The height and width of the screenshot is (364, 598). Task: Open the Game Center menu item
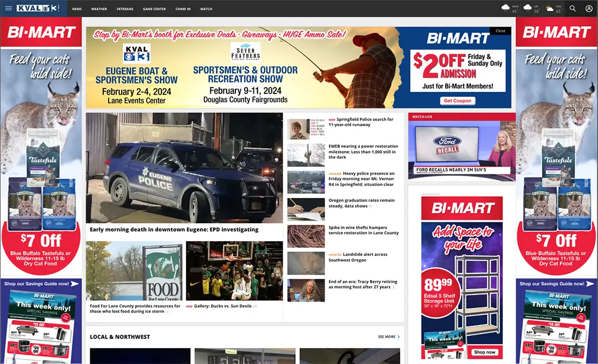coord(154,9)
